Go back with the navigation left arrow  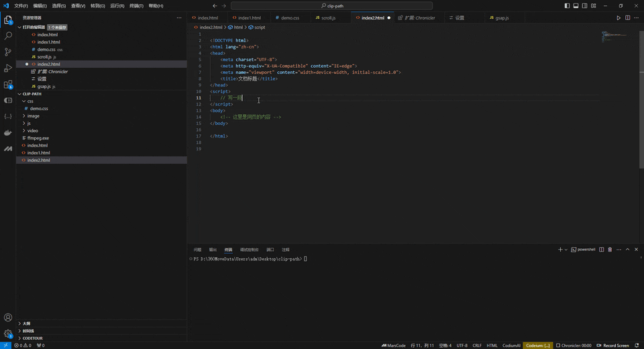coord(215,6)
